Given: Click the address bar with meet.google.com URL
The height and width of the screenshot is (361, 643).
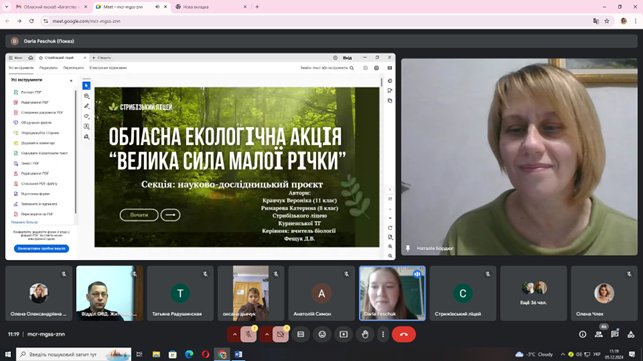Looking at the screenshot, I should pyautogui.click(x=316, y=21).
